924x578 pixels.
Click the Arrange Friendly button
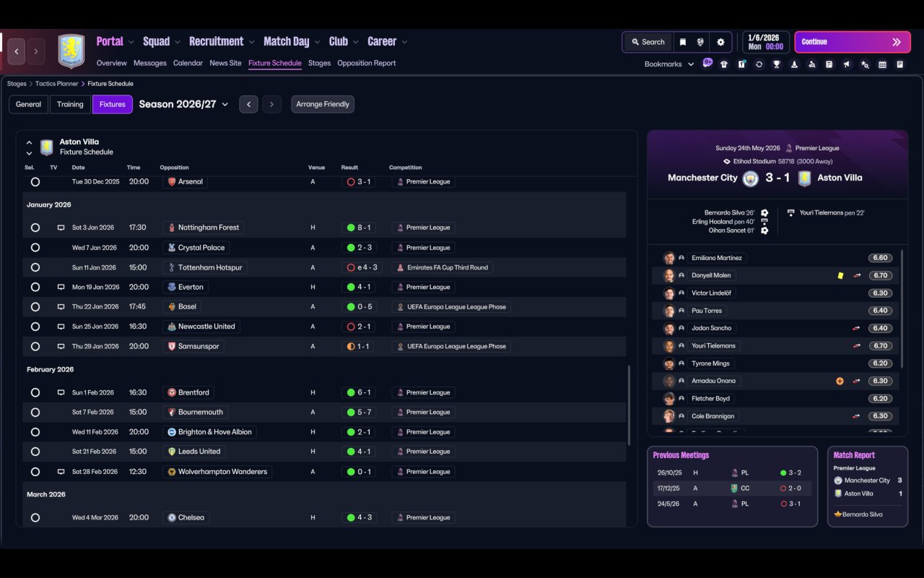pos(323,104)
